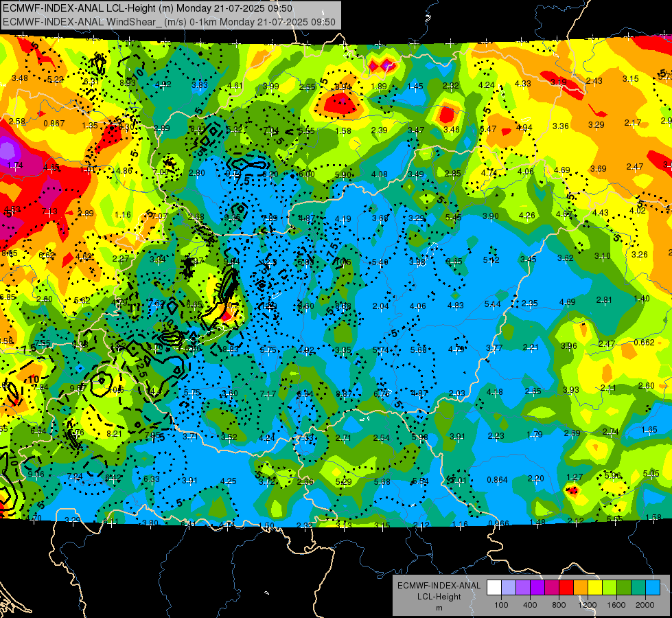
Task: Click the legend's LCL-Height label
Action: click(439, 597)
